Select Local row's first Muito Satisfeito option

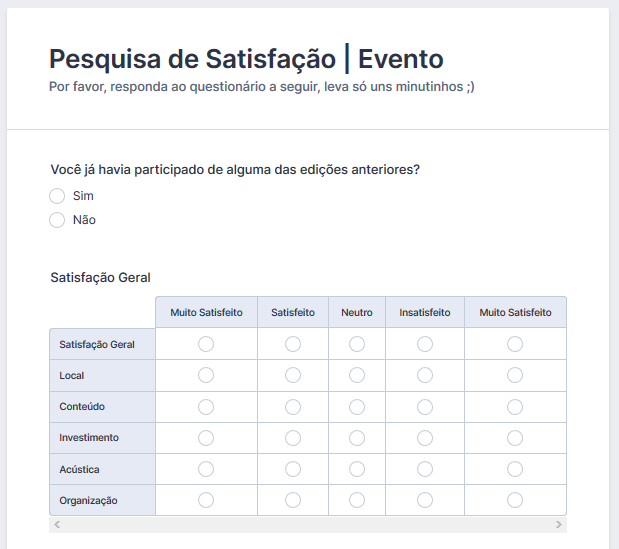(206, 375)
